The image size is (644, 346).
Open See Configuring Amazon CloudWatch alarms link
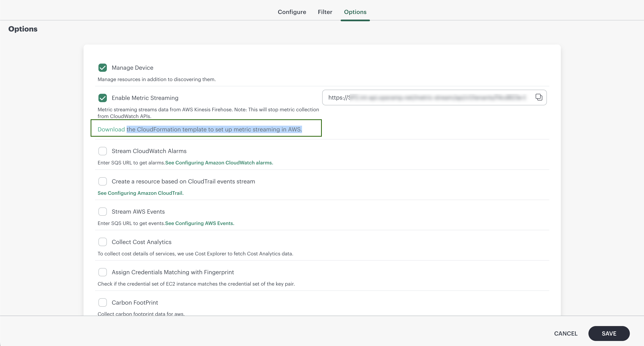(x=219, y=163)
